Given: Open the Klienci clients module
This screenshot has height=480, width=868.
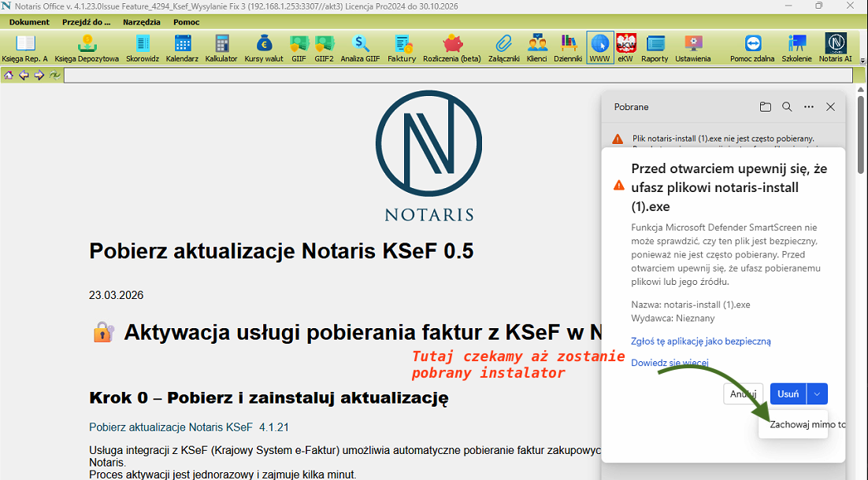Looking at the screenshot, I should (537, 48).
